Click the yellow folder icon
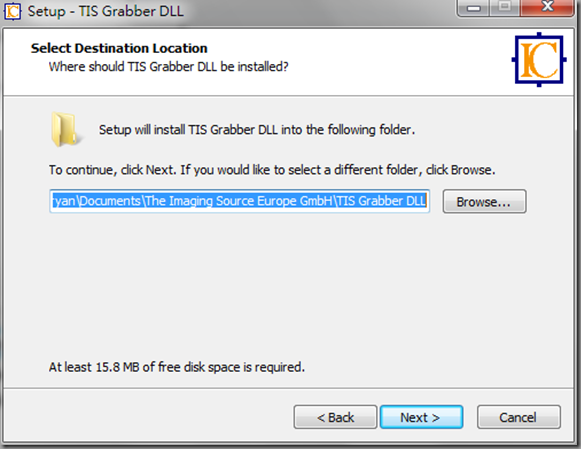581x449 pixels. click(x=65, y=129)
